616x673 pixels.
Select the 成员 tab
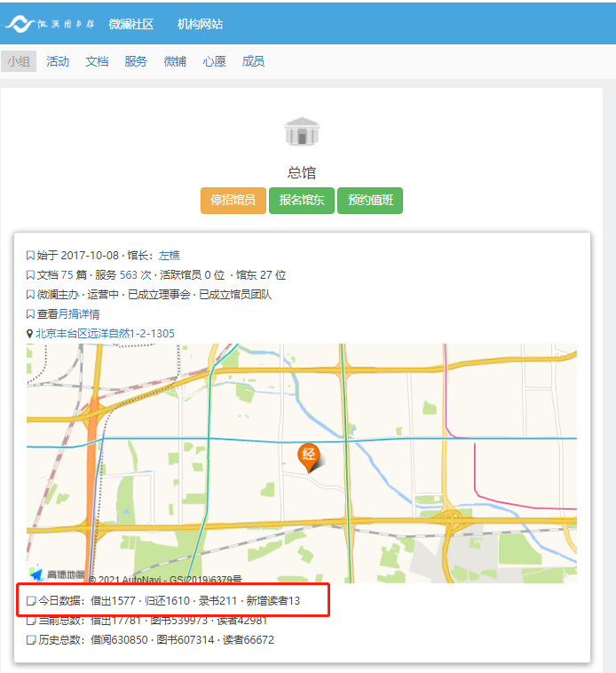[253, 61]
